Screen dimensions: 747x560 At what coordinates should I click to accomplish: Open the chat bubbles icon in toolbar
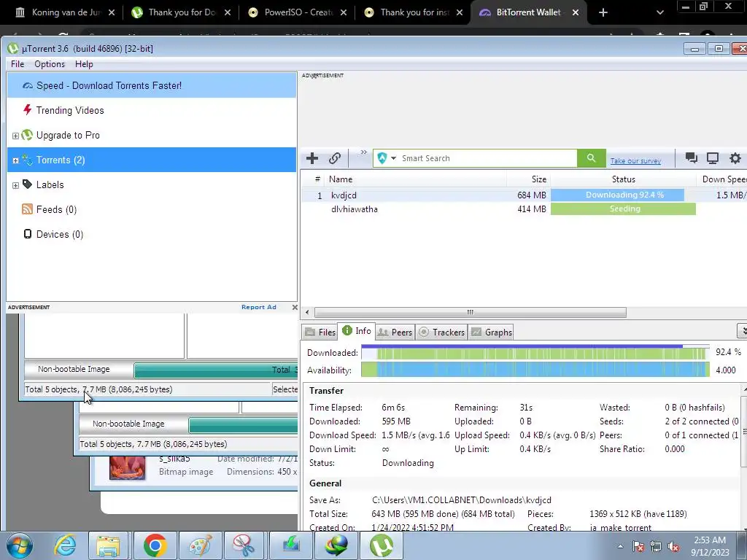pos(691,158)
